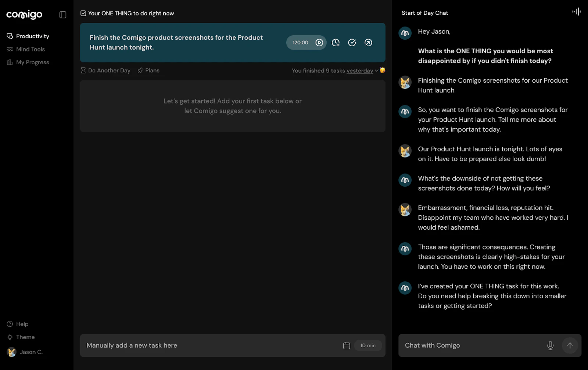
Task: Click the bold 'What is the ONE THING' question
Action: [x=485, y=56]
